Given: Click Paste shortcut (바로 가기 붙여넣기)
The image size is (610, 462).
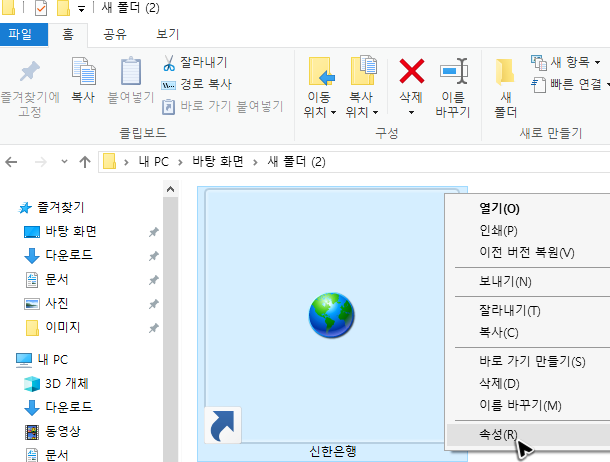Looking at the screenshot, I should coord(222,106).
